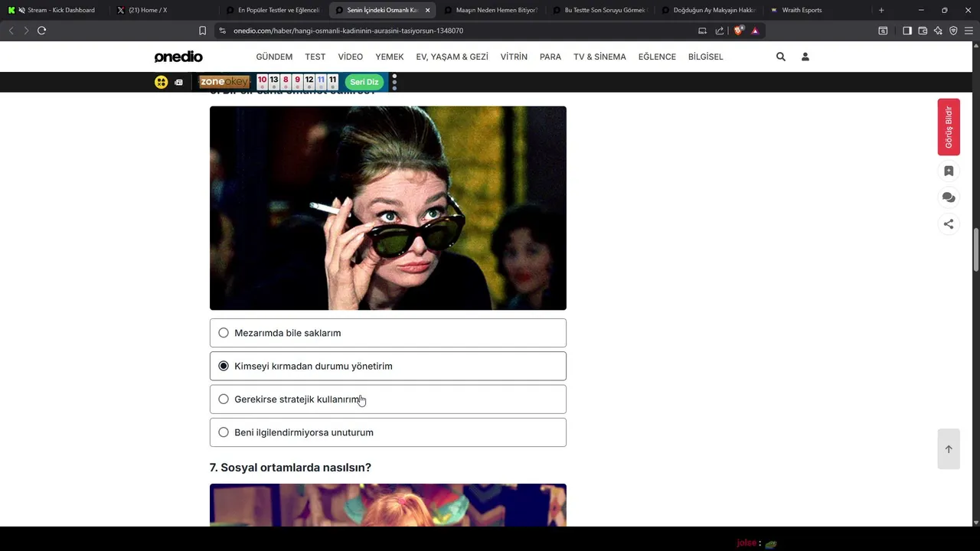Open the TEST menu
The width and height of the screenshot is (980, 551).
point(315,57)
